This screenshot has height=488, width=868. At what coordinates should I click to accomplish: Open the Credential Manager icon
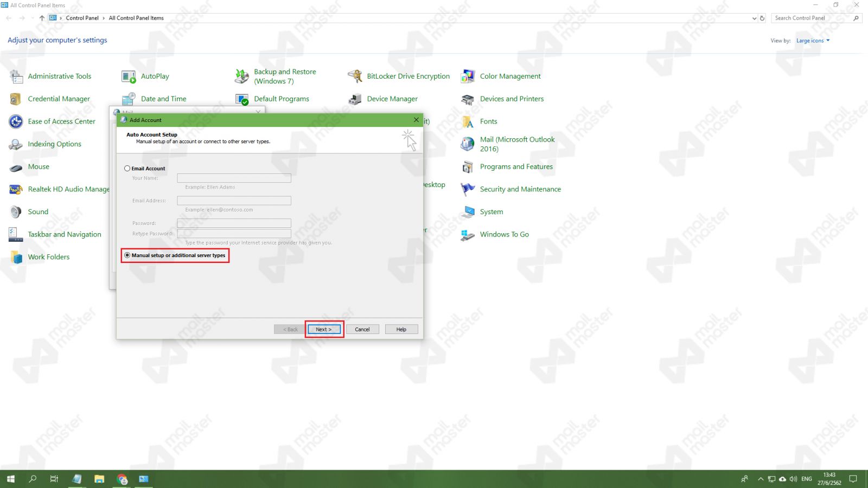[16, 99]
